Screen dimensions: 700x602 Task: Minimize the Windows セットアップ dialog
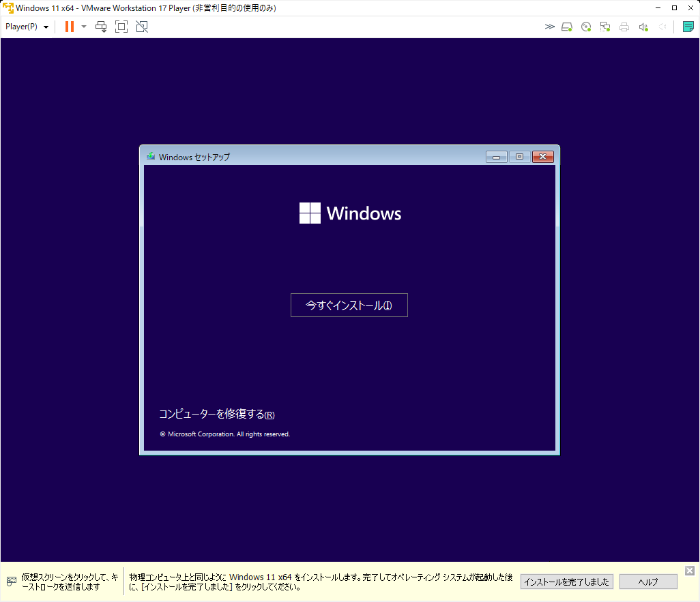(497, 157)
